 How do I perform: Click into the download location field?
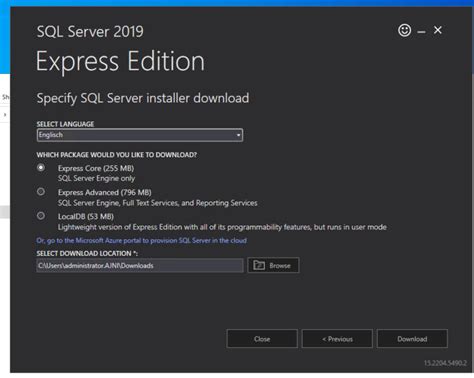[140, 266]
